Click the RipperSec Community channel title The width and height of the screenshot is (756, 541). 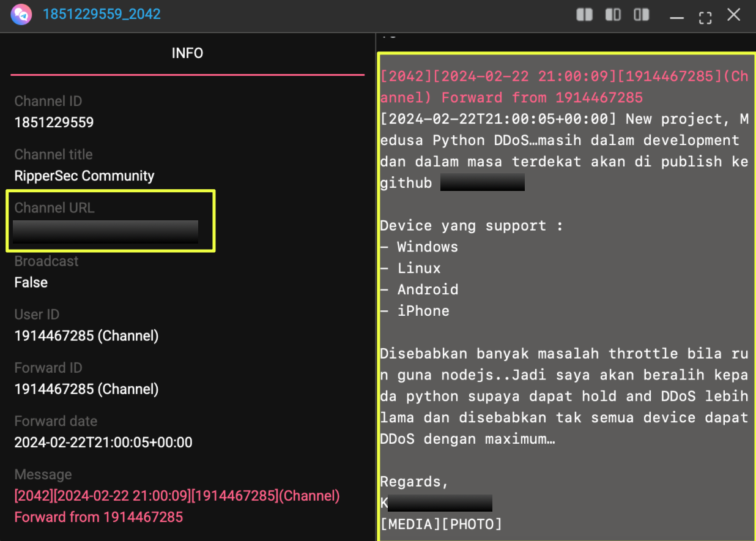tap(84, 176)
